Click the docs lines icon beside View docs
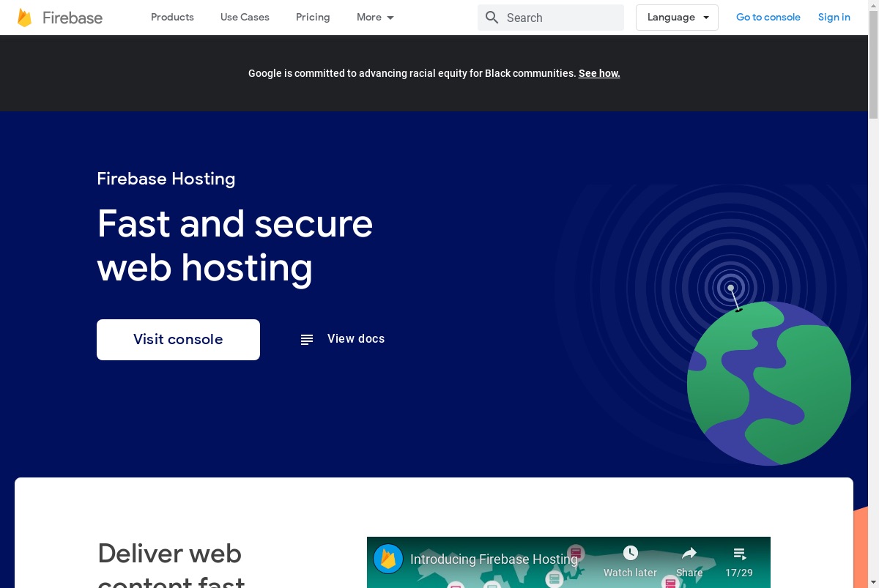Image resolution: width=879 pixels, height=588 pixels. pyautogui.click(x=307, y=339)
